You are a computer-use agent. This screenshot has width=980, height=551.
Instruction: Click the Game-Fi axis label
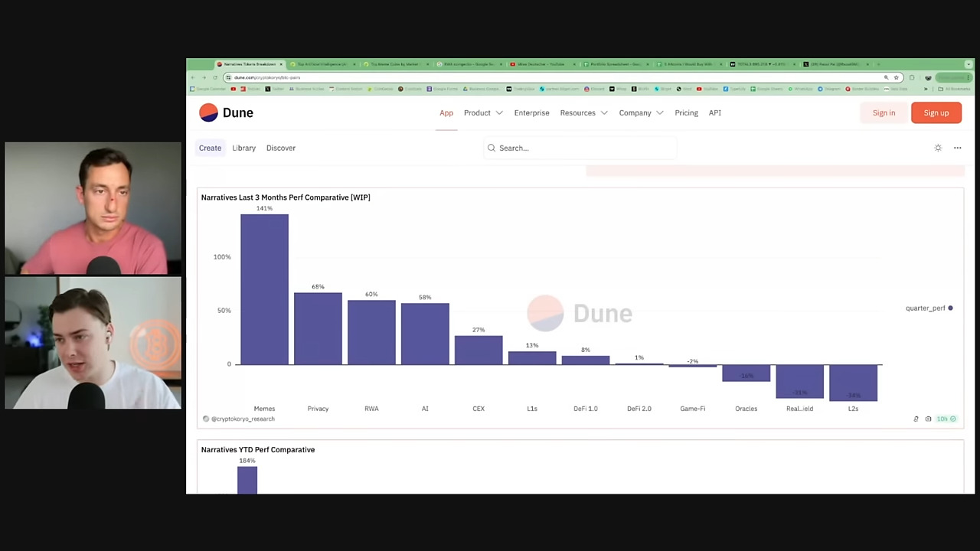click(x=693, y=409)
